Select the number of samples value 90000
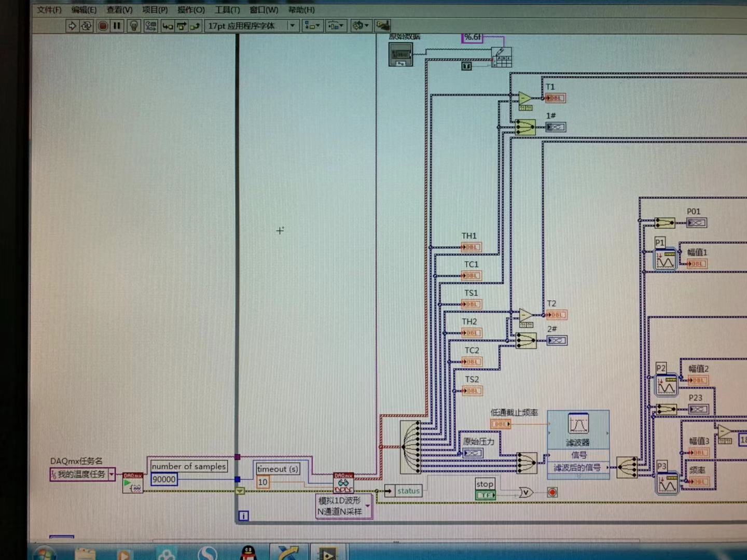747x560 pixels. click(164, 479)
